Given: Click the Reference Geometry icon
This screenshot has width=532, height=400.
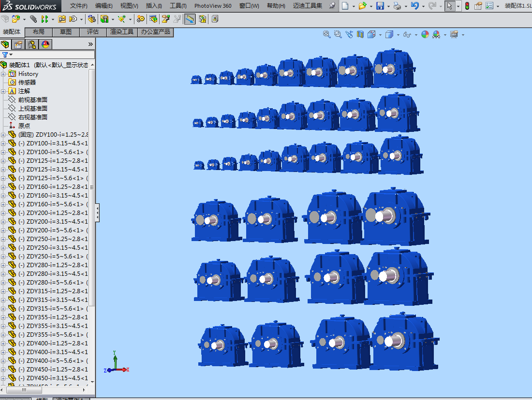Looking at the screenshot, I should pyautogui.click(x=122, y=19).
